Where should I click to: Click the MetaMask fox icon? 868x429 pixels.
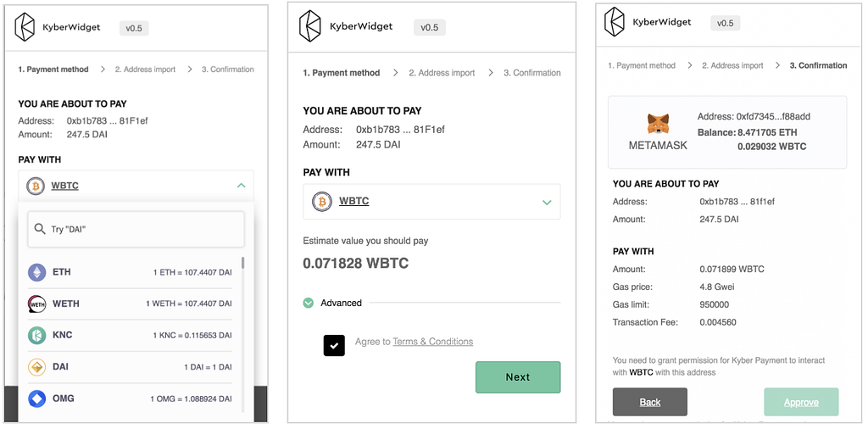(658, 124)
